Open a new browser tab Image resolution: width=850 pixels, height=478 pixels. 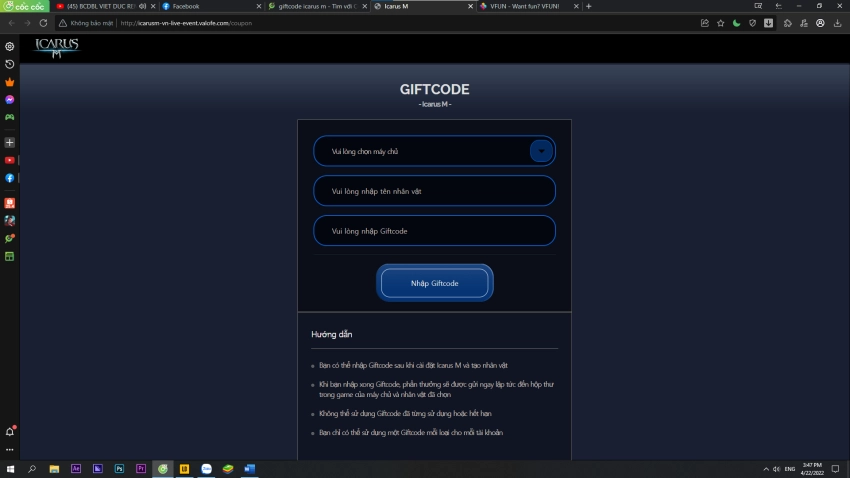click(589, 6)
